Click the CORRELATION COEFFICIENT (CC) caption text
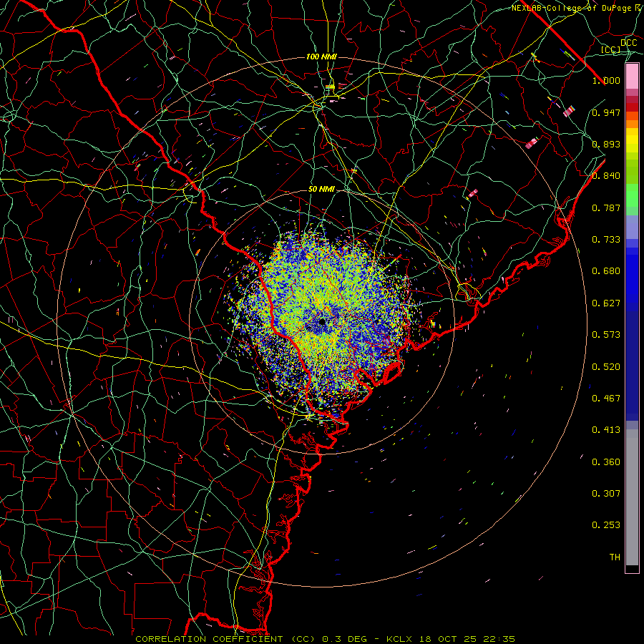Image resolution: width=644 pixels, height=644 pixels. coord(226,639)
